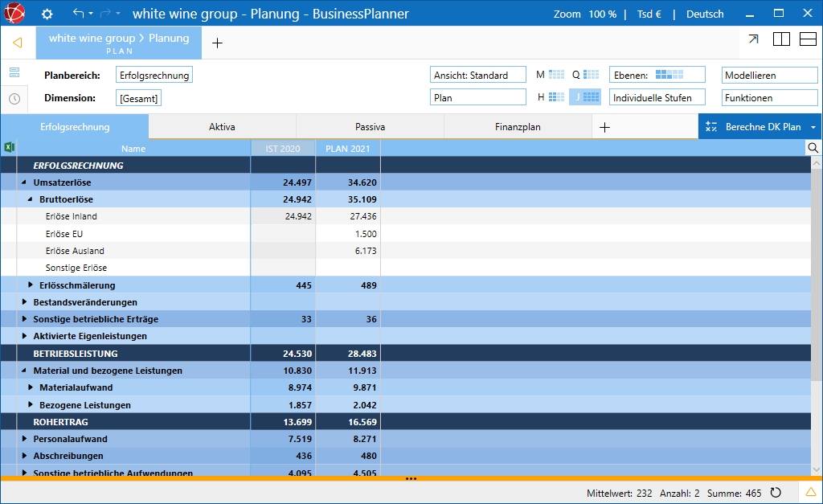Export table with the Excel icon
Viewport: 823px width, 504px height.
[10, 147]
